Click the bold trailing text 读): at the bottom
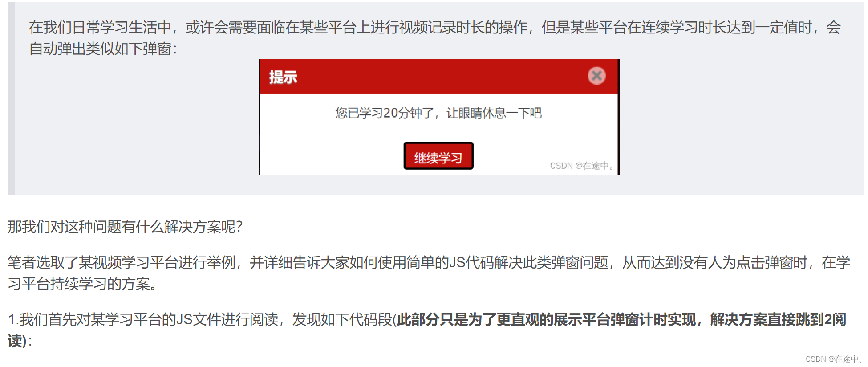Screen dimensions: 868x367 click(20, 341)
